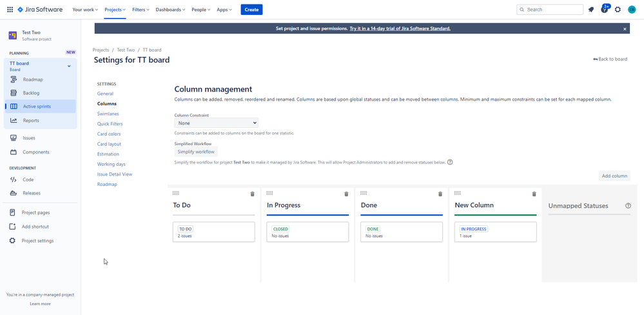Select the TO DO status card
This screenshot has width=644, height=315.
[x=213, y=232]
